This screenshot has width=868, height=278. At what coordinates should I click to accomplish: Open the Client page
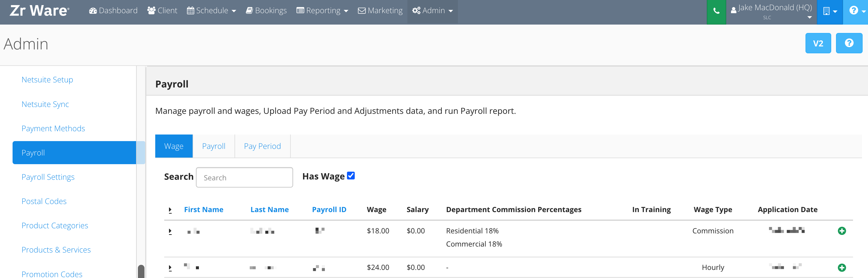pos(162,11)
